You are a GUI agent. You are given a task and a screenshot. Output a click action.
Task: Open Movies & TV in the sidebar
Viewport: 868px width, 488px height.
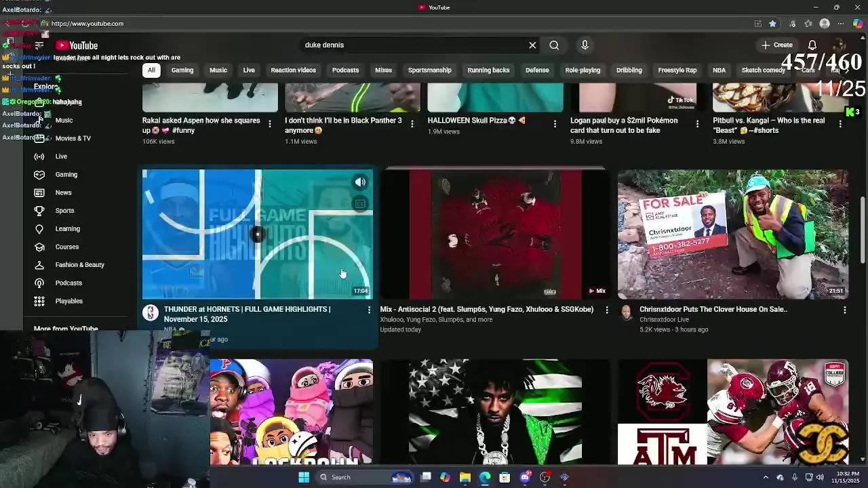73,138
